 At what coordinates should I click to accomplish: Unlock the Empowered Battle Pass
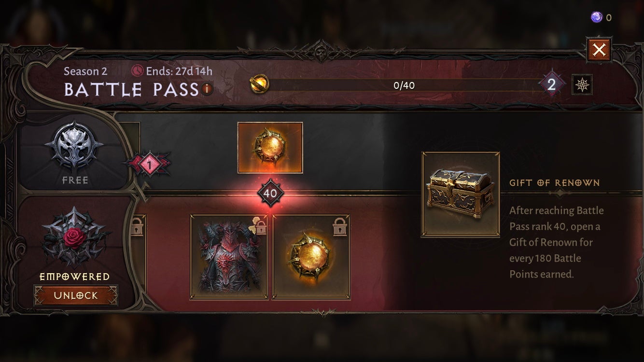pyautogui.click(x=75, y=295)
